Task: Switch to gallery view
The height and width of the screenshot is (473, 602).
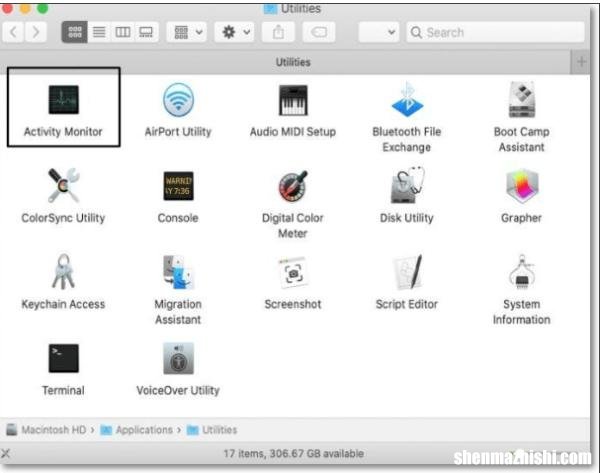Action: [x=146, y=32]
